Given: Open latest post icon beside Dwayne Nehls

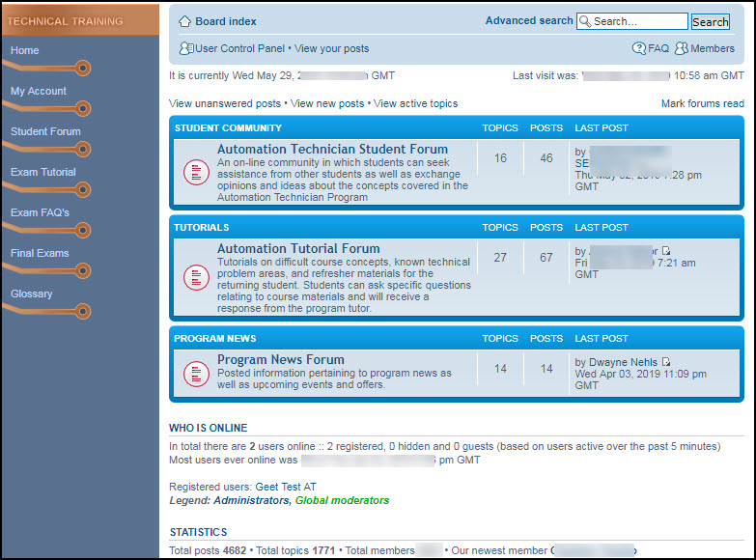Looking at the screenshot, I should pos(666,363).
